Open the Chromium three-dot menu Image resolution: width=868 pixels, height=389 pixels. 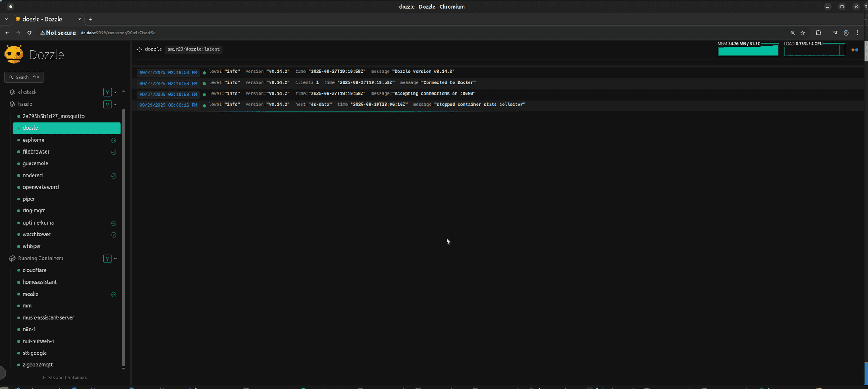[857, 33]
